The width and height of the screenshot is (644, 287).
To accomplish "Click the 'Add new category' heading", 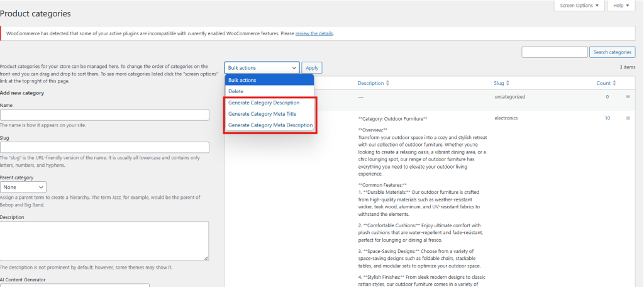I will (22, 93).
